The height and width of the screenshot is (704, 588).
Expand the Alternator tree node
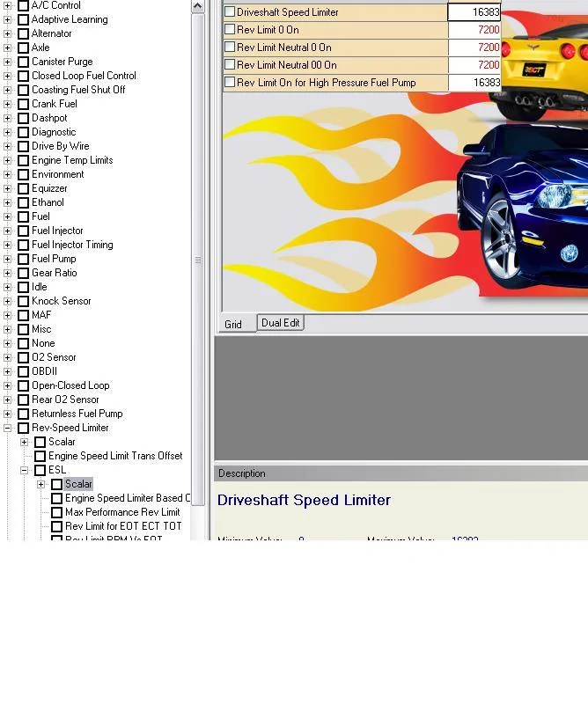coord(7,33)
